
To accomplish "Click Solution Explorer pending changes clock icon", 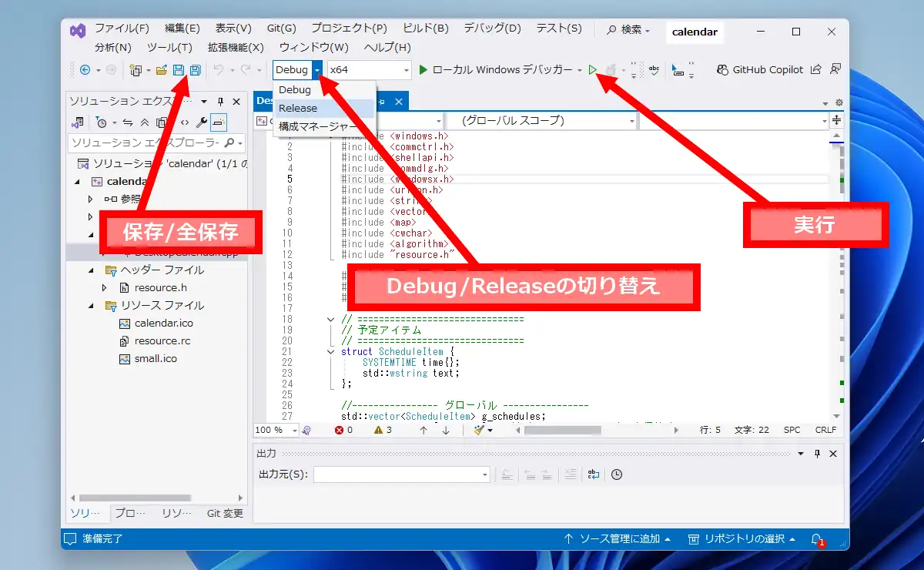I will [x=102, y=122].
